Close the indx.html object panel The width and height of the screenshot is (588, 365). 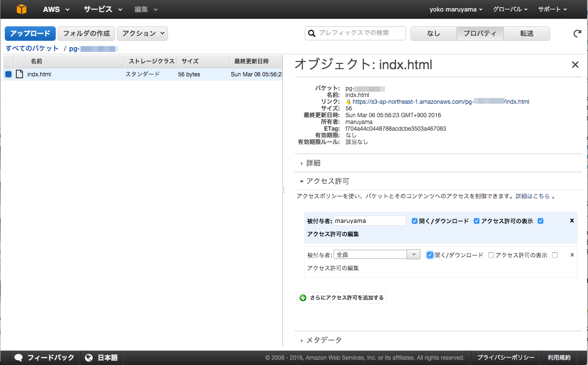575,65
